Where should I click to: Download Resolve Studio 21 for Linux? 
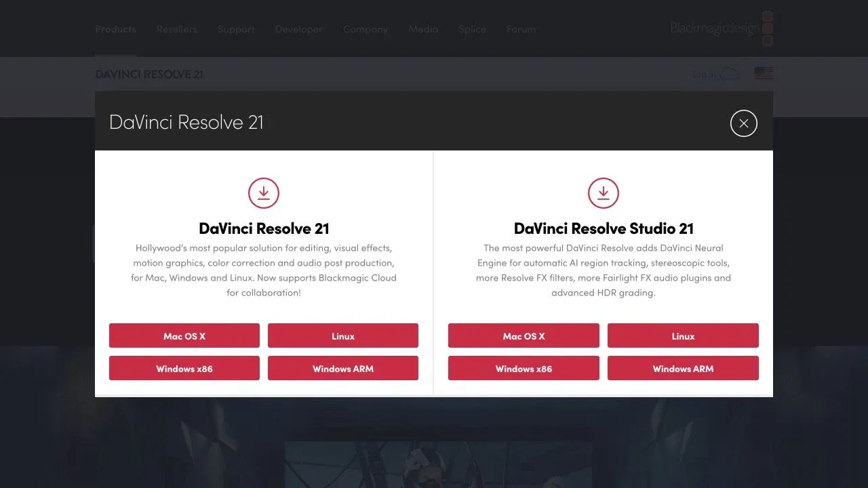[x=683, y=335]
